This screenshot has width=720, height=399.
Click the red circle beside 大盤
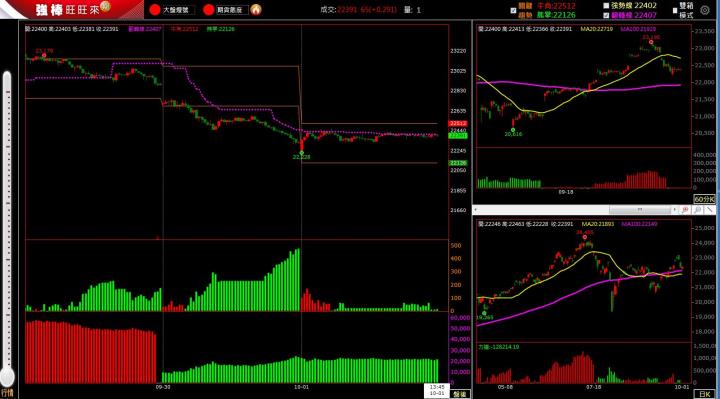click(155, 10)
